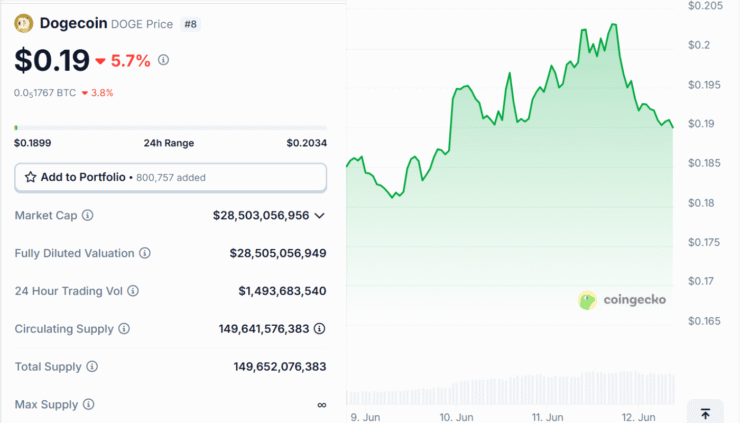Click the red down arrow beside 5.7%
Viewport: 740px width, 423px height.
tap(100, 61)
